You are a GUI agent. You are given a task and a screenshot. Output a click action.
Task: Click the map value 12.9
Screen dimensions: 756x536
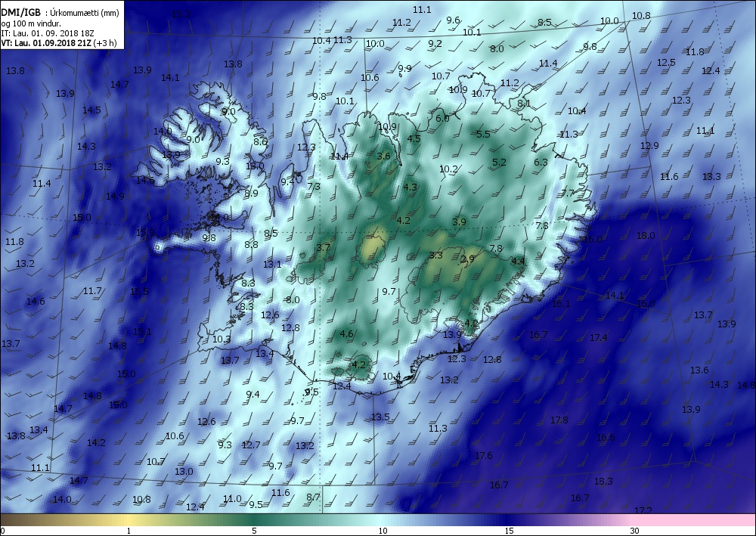649,146
